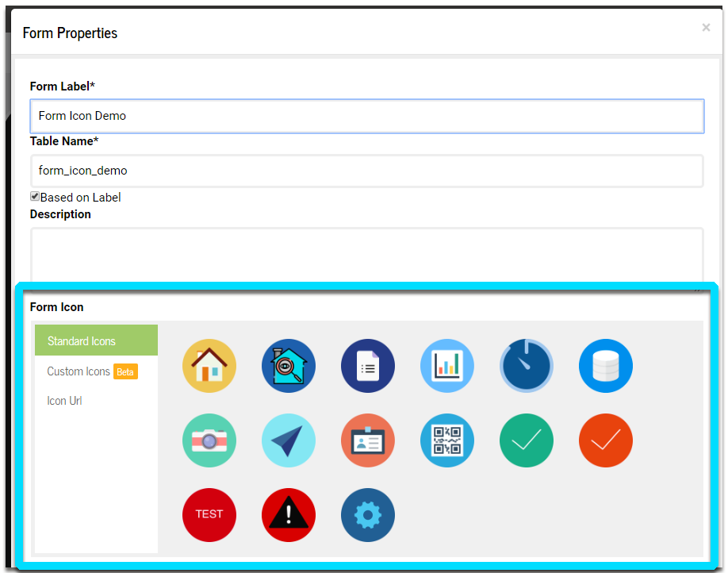
Task: Pick the green checkmark icon
Action: (527, 440)
